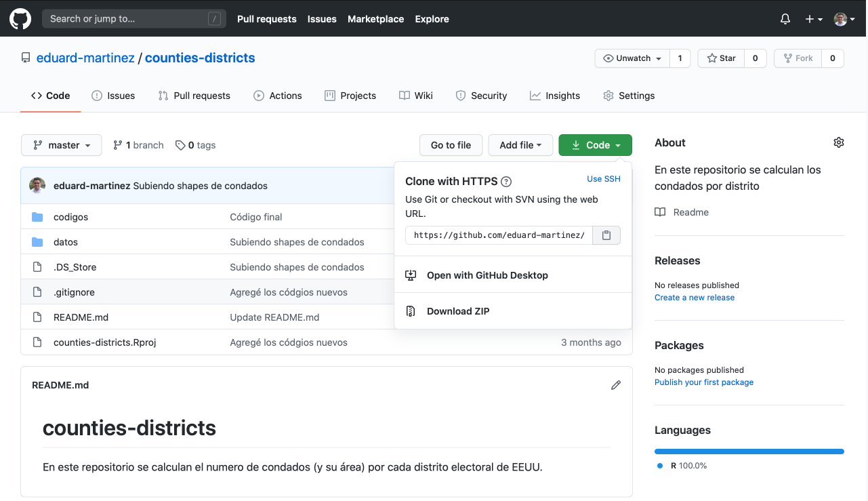Screen dimensions: 868x501
Task: Open the Insights tab
Action: (x=555, y=96)
